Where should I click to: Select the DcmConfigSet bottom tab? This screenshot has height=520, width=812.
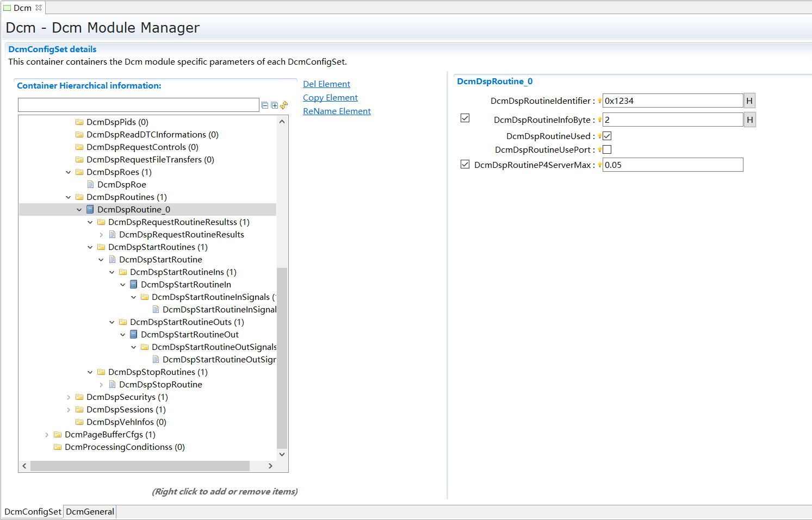click(33, 511)
